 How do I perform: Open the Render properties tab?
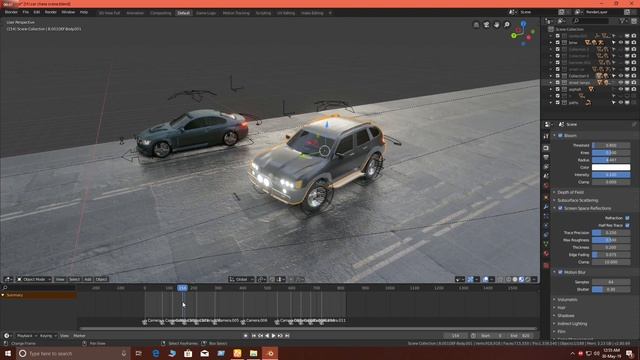pyautogui.click(x=546, y=148)
